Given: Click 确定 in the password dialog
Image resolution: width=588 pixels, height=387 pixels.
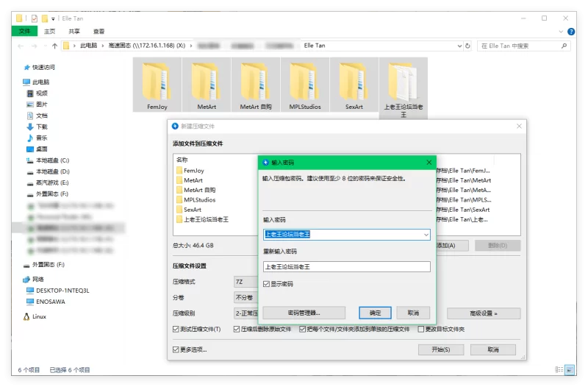Looking at the screenshot, I should tap(375, 313).
